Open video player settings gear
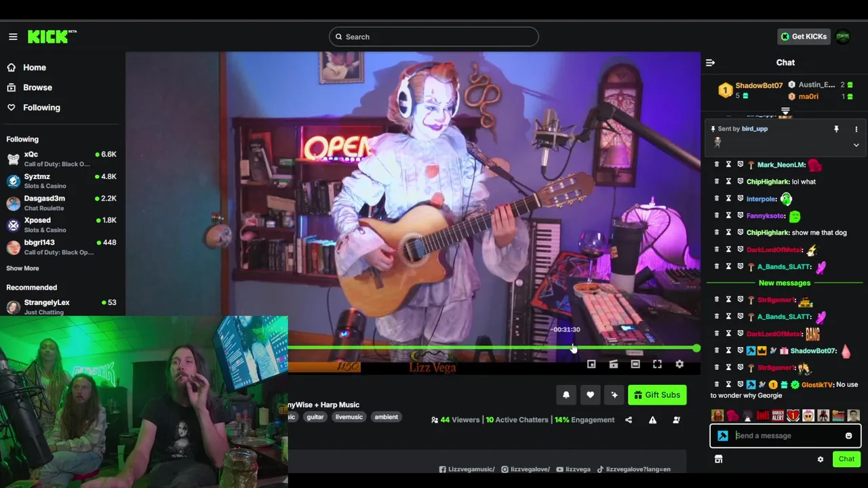Screen dimensions: 868x488 click(x=679, y=365)
